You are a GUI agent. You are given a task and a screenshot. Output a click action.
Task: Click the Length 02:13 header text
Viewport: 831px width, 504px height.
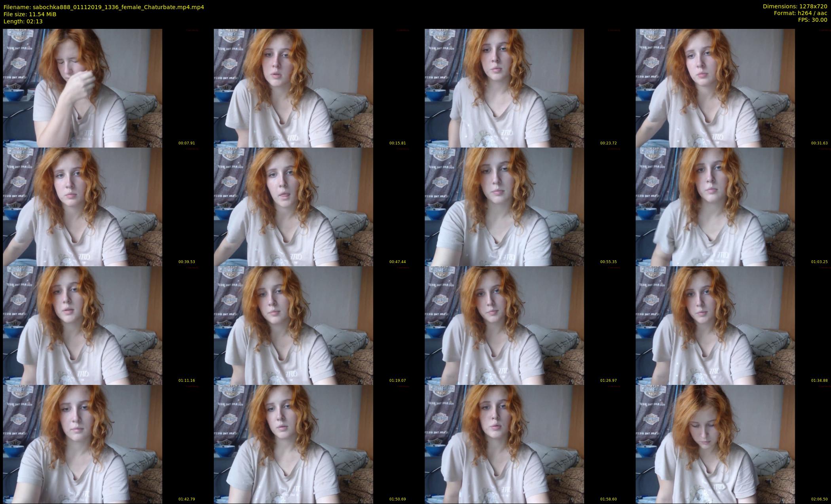[23, 21]
